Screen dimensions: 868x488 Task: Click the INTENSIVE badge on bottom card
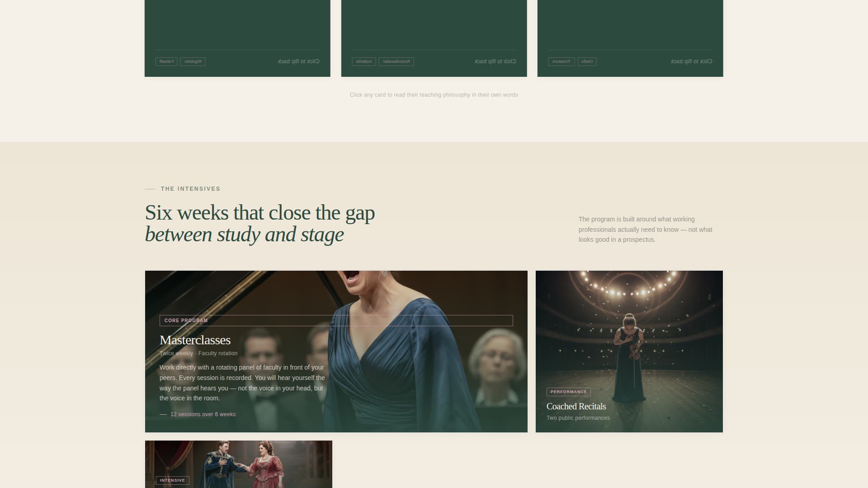pos(173,480)
